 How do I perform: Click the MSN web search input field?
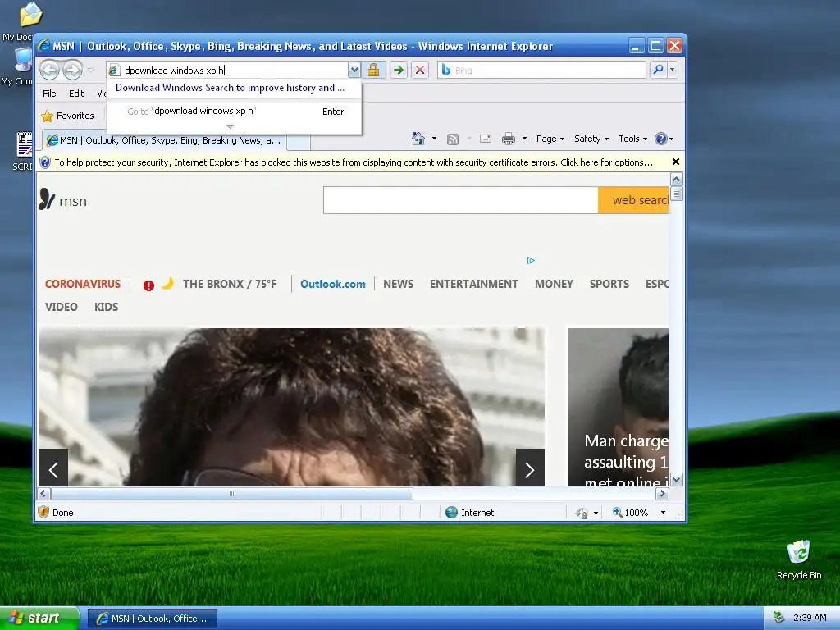point(461,200)
